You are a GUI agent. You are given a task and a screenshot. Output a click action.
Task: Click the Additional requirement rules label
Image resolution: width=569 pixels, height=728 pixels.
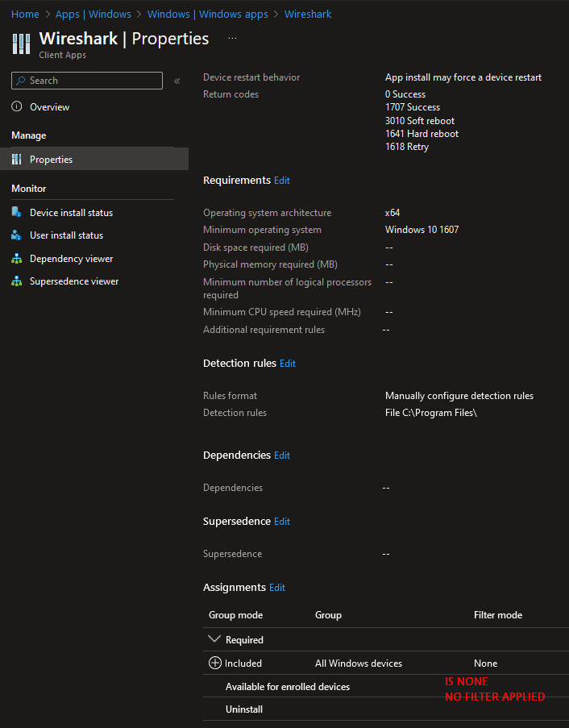tap(264, 329)
